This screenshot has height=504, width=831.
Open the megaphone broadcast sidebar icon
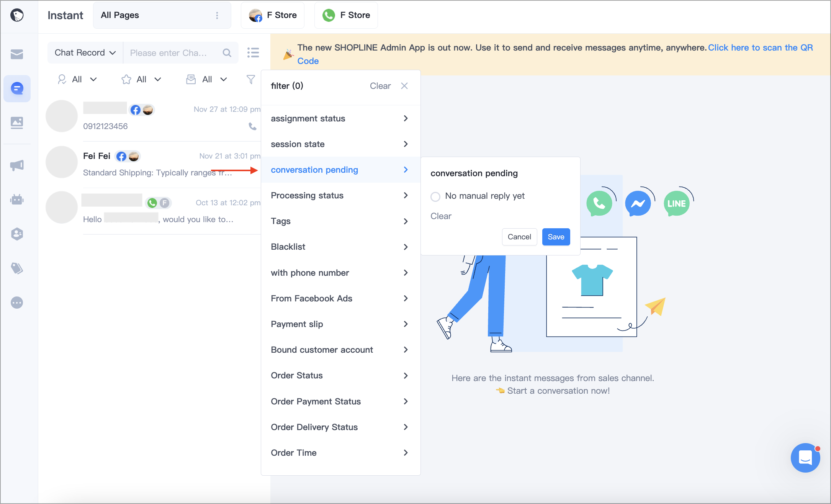point(17,165)
